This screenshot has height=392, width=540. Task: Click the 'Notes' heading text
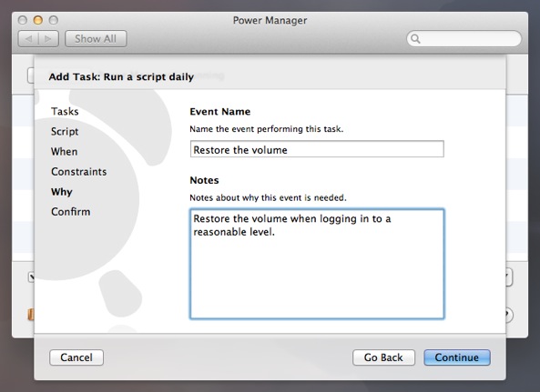(x=204, y=180)
